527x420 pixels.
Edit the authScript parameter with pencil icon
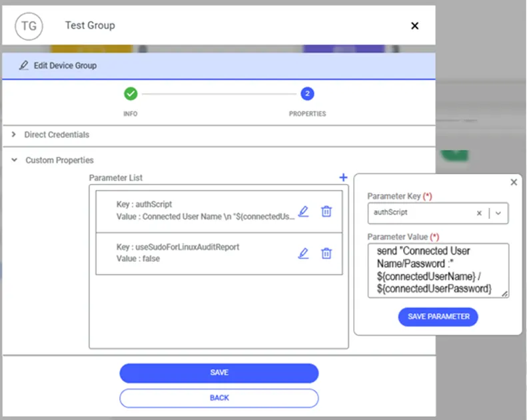304,211
